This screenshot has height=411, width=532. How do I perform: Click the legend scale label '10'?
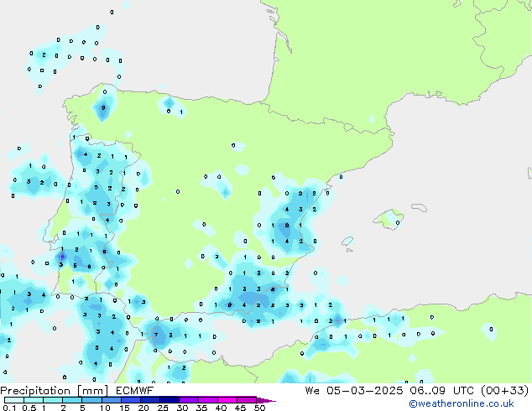point(105,408)
